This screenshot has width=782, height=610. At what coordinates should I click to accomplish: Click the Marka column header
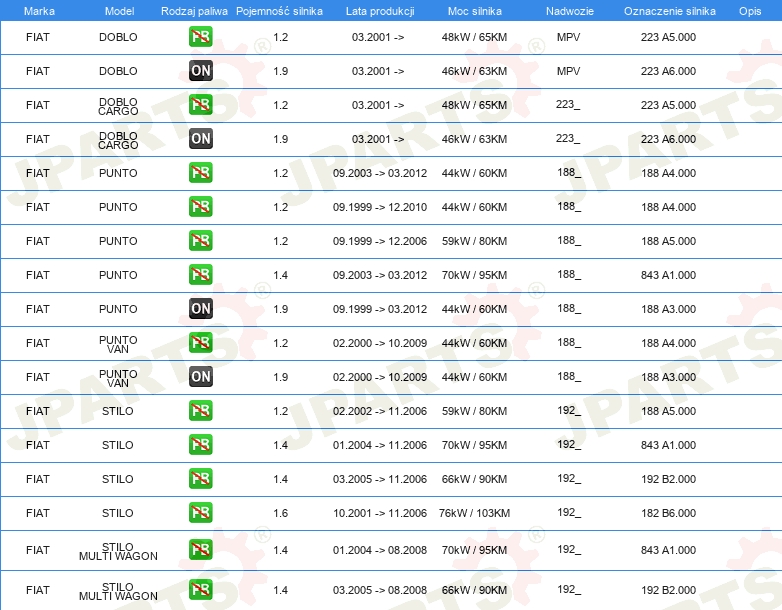point(39,11)
